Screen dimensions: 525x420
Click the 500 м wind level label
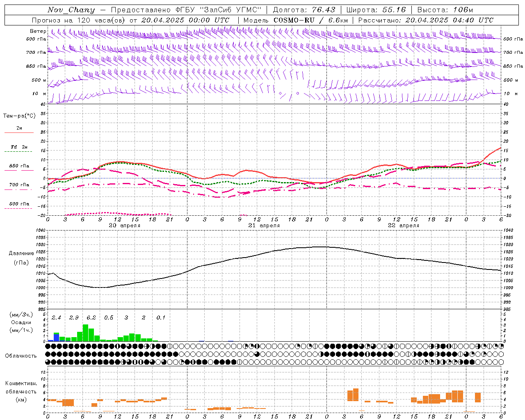pyautogui.click(x=39, y=80)
